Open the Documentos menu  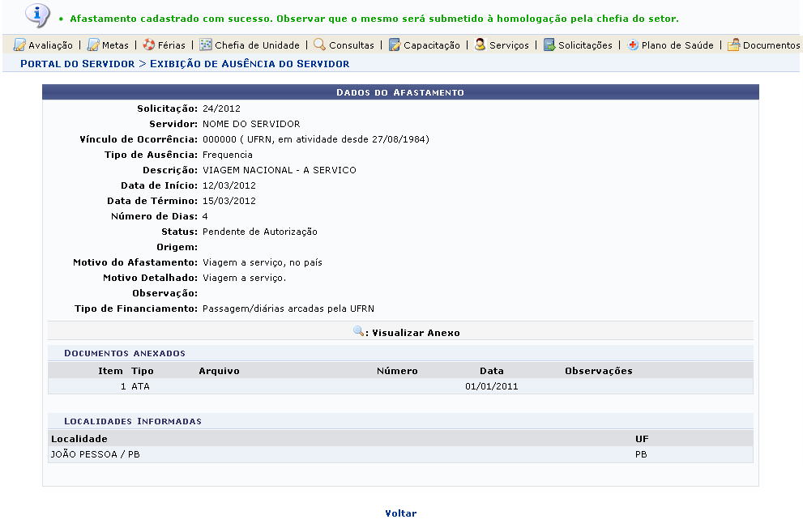pos(771,45)
